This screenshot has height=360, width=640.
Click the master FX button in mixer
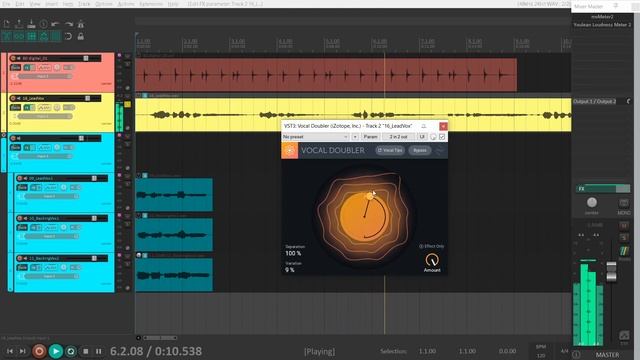point(596,189)
